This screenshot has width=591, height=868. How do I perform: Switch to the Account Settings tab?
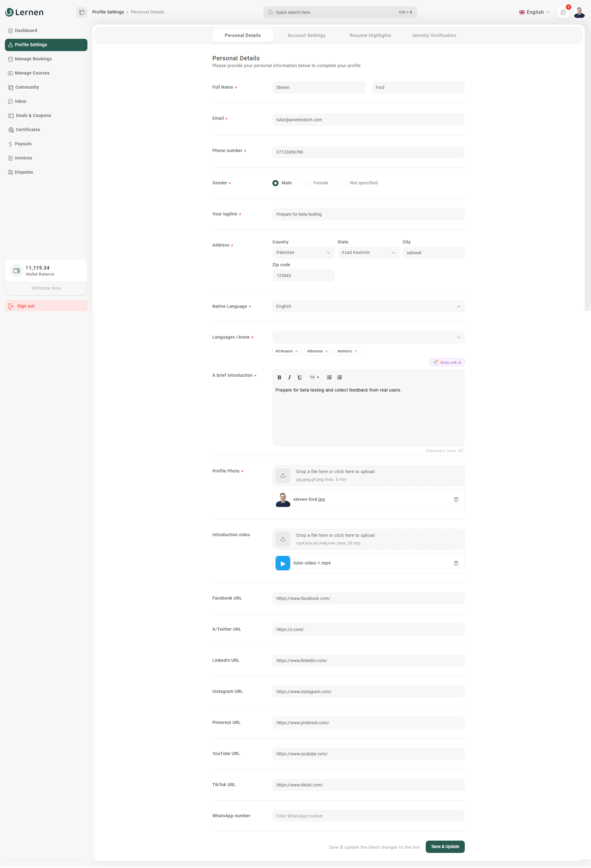[x=306, y=35]
